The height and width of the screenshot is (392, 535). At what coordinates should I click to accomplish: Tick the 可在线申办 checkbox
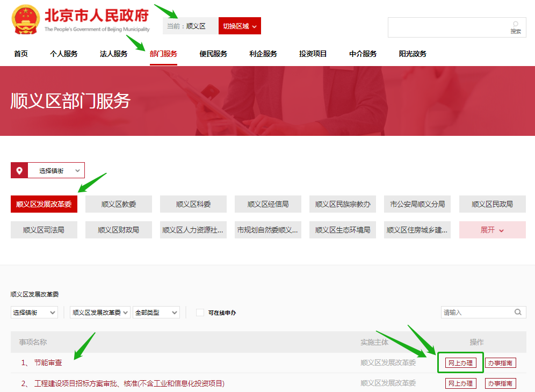click(x=200, y=313)
